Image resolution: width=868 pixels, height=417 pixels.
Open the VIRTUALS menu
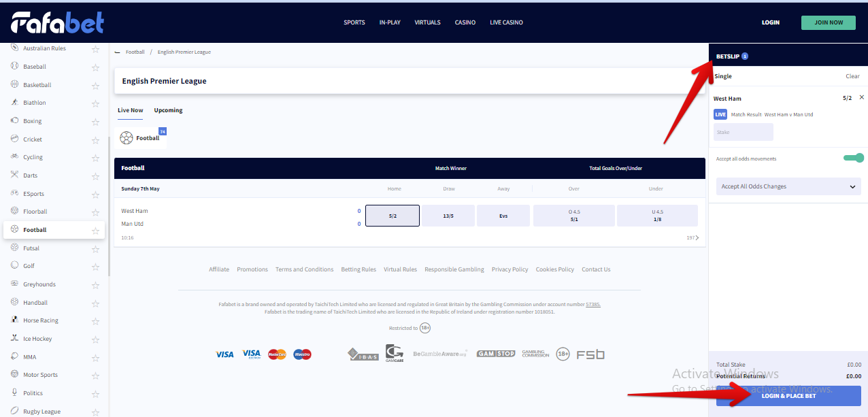point(427,22)
